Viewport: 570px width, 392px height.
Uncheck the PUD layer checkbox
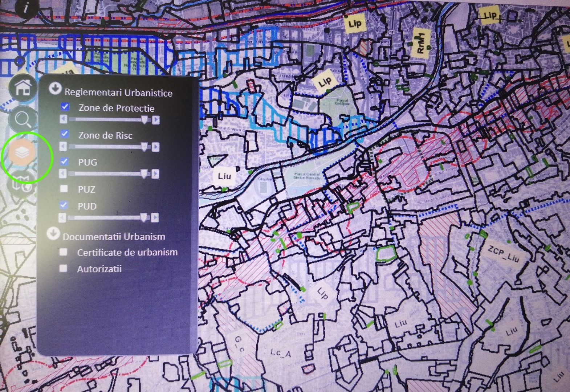(x=64, y=205)
